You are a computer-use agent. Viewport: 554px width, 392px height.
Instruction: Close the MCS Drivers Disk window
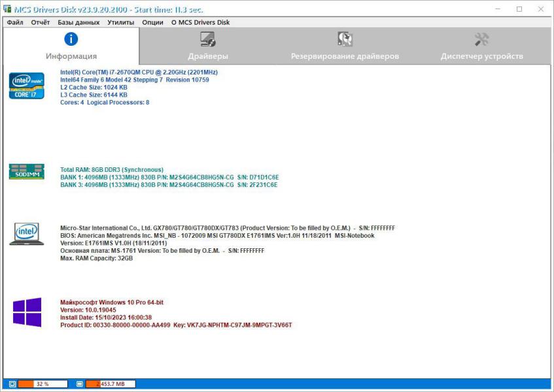(541, 9)
